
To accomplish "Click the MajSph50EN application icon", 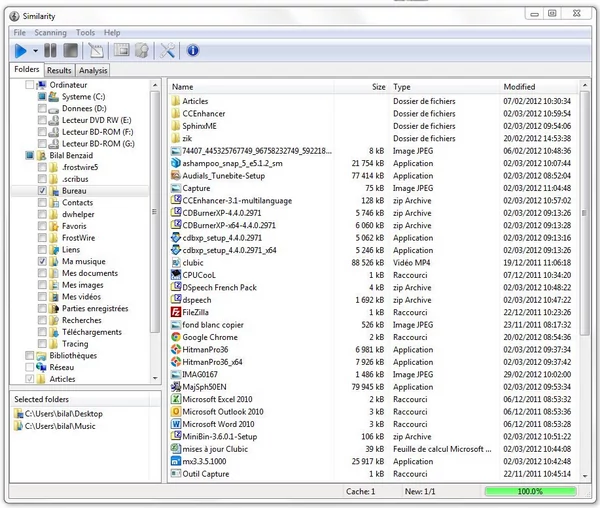I will pyautogui.click(x=176, y=387).
